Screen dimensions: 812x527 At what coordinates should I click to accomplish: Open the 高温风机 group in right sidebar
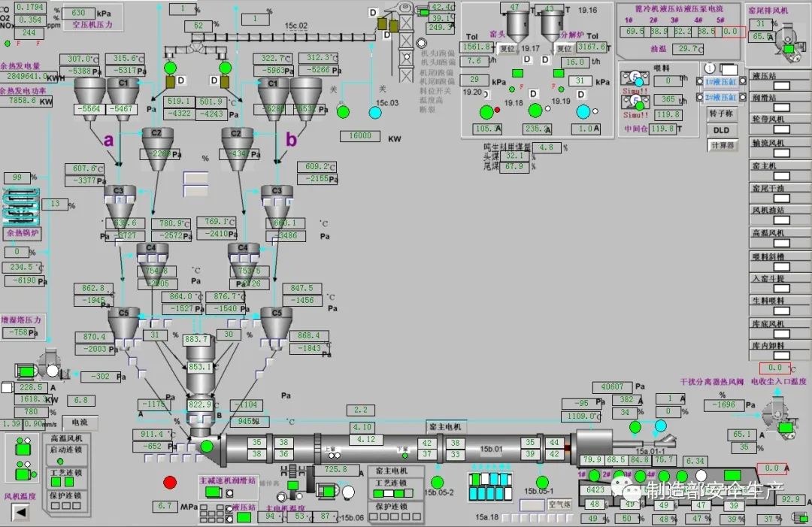coord(780,238)
